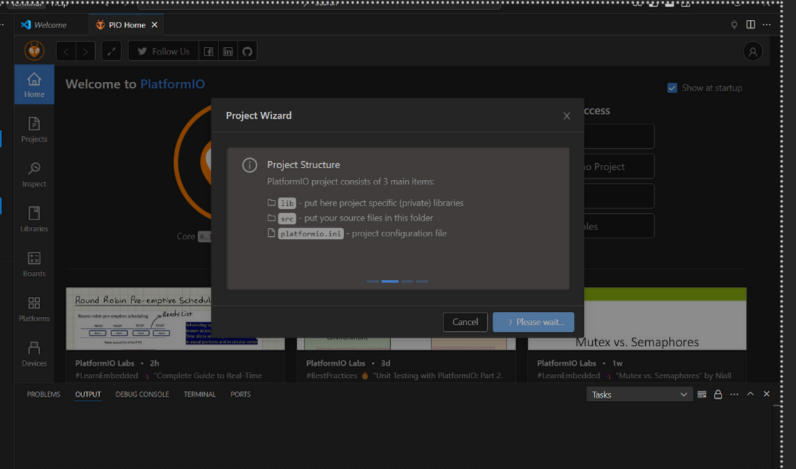Go forward with the right arrow button

[x=85, y=51]
